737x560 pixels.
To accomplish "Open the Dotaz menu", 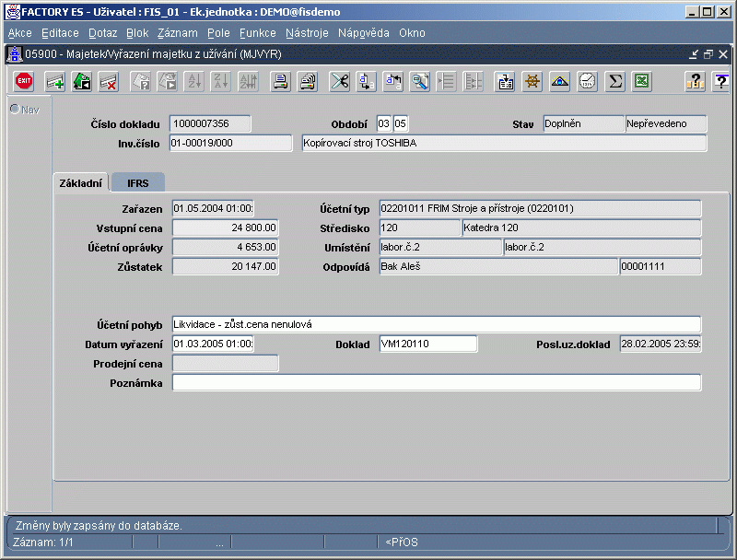I will coord(102,33).
